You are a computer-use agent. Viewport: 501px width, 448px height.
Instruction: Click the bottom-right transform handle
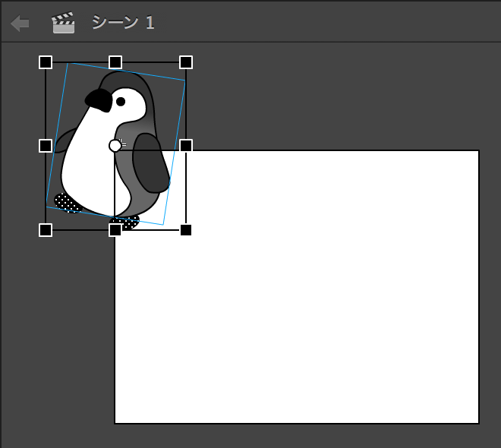click(186, 230)
